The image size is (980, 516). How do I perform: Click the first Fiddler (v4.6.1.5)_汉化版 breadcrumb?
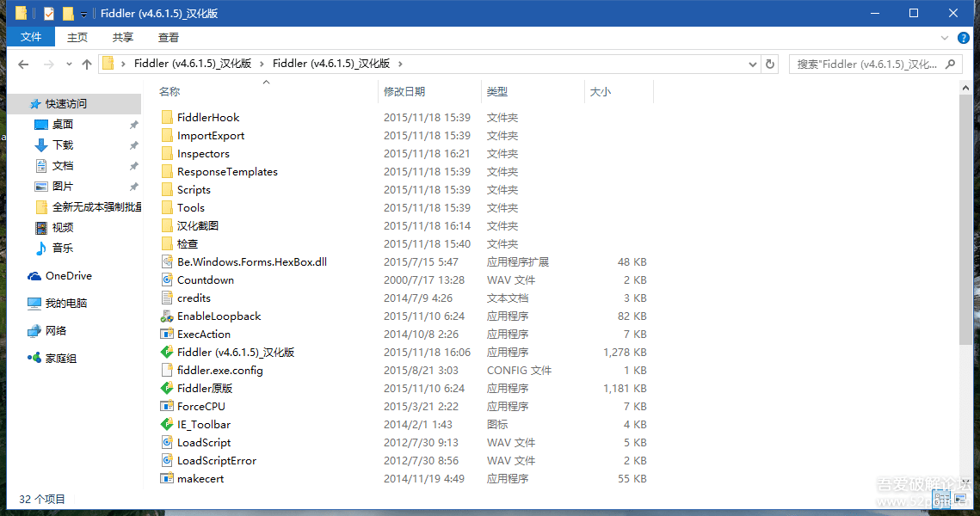193,64
